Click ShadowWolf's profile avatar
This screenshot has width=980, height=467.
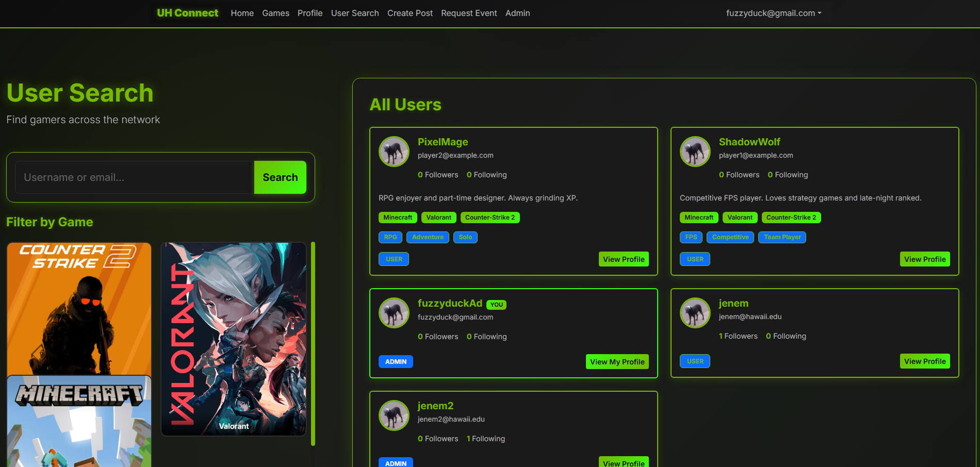tap(695, 152)
